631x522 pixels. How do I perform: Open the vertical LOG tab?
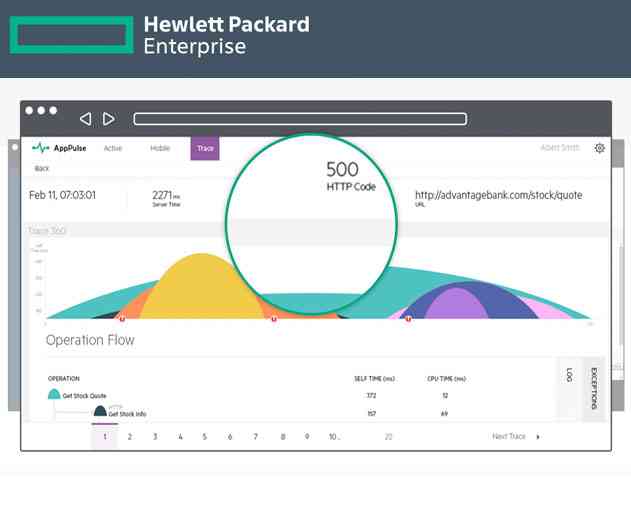point(569,375)
